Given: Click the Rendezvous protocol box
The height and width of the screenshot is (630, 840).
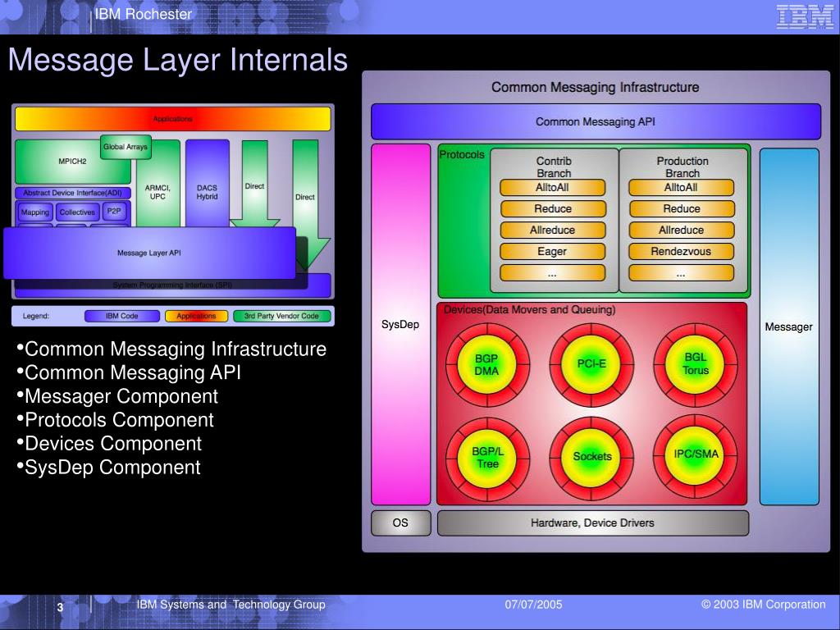Looking at the screenshot, I should (682, 251).
